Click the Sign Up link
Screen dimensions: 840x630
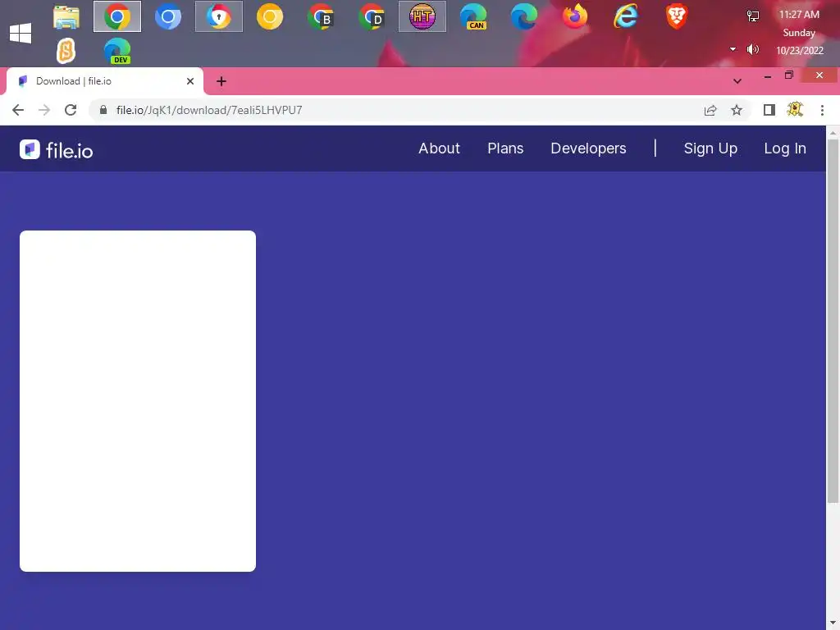[x=710, y=148]
